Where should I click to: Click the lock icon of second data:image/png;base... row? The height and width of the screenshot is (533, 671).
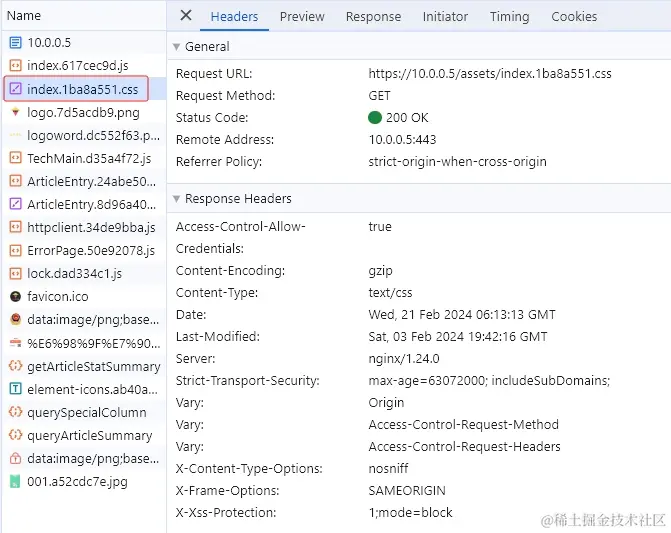tap(15, 458)
